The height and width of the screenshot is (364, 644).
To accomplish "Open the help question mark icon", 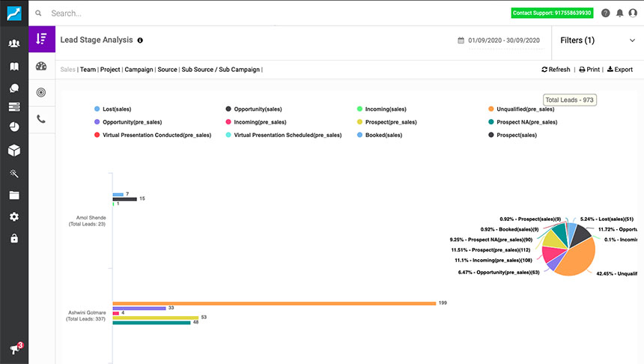I will (x=606, y=13).
